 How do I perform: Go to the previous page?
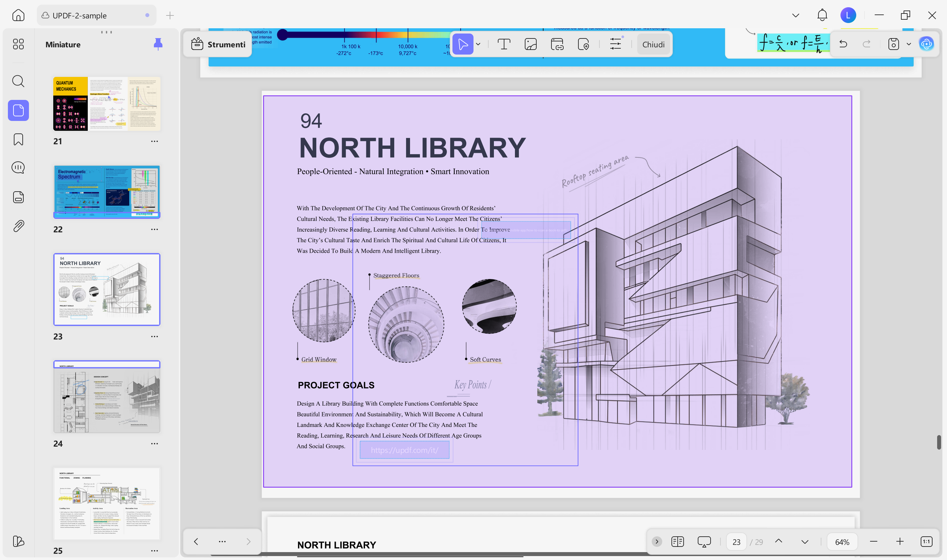[x=778, y=541]
